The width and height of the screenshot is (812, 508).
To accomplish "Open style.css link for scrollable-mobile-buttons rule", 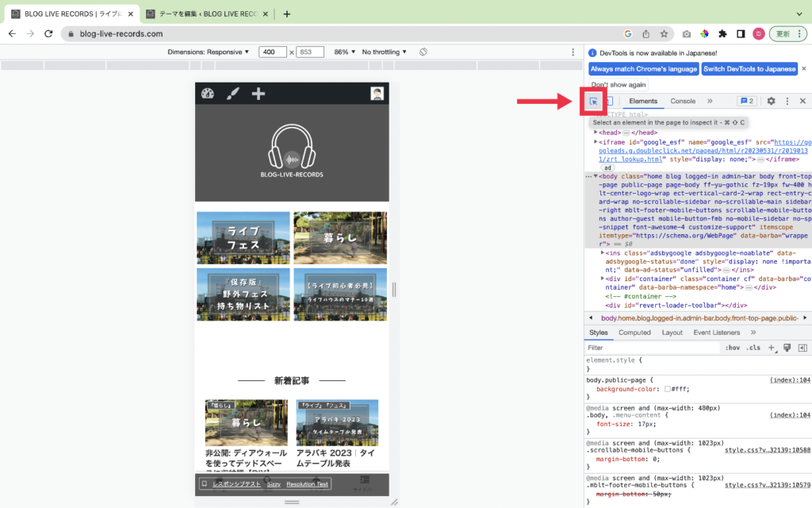I will click(x=768, y=450).
